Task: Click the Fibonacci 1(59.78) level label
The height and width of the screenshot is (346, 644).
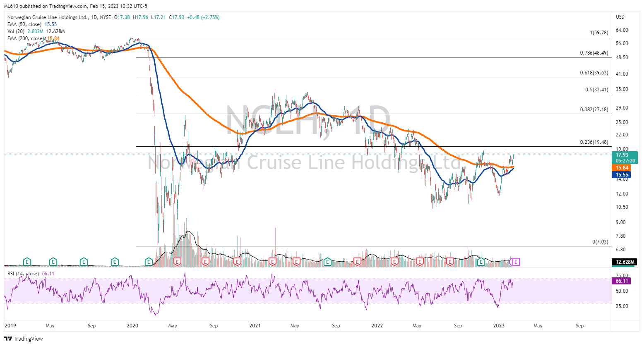Action: [599, 33]
